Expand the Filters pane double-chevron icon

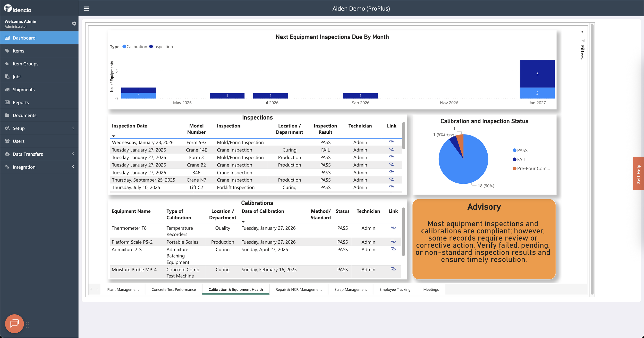pyautogui.click(x=582, y=32)
